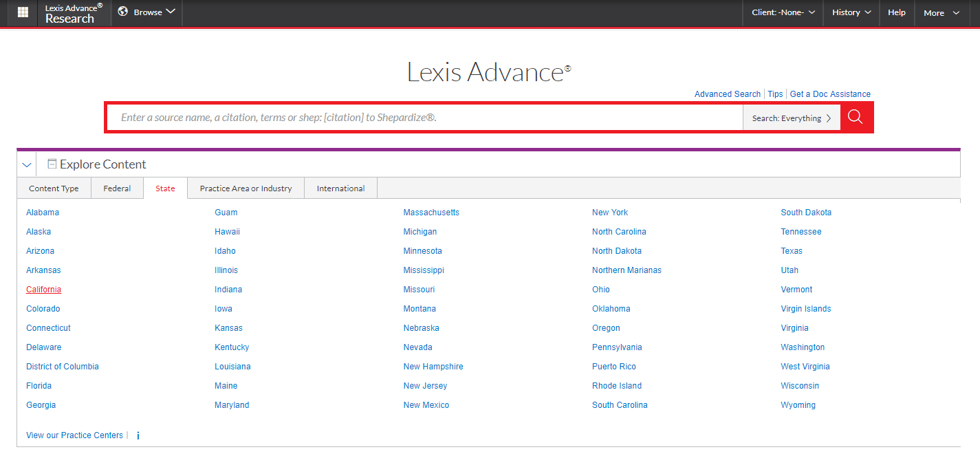Image resolution: width=980 pixels, height=454 pixels.
Task: Click the Florida link
Action: [39, 386]
